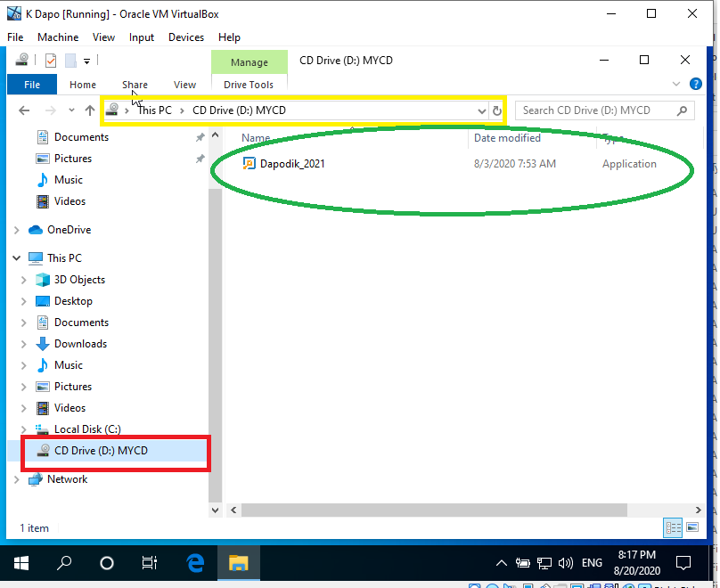Open the Home ribbon tab
The image size is (720, 588).
coord(83,85)
